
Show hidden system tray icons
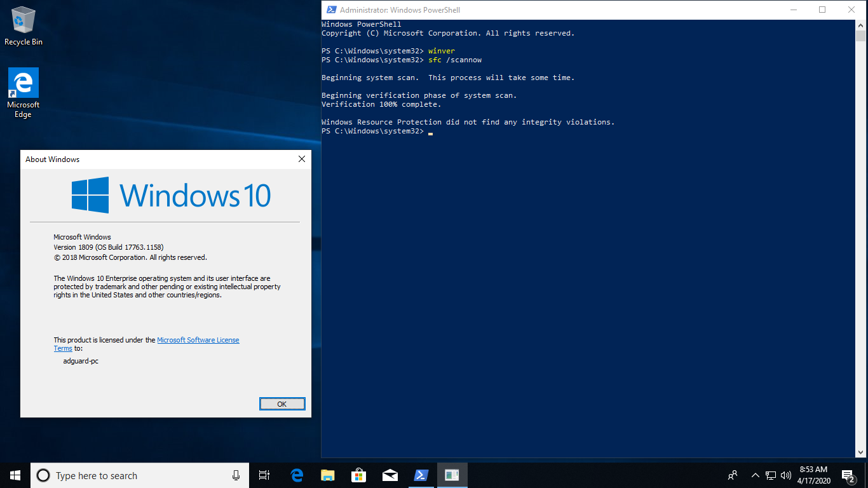coord(756,475)
